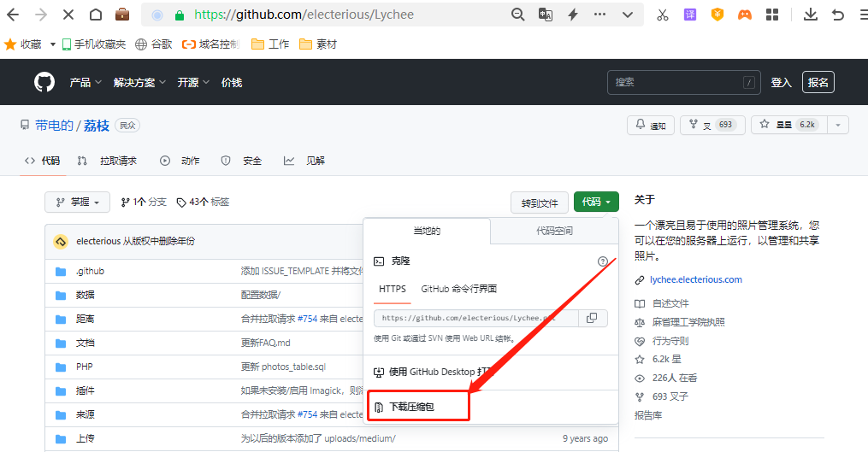Click the clone URL text field
Image resolution: width=868 pixels, height=452 pixels.
pos(476,318)
